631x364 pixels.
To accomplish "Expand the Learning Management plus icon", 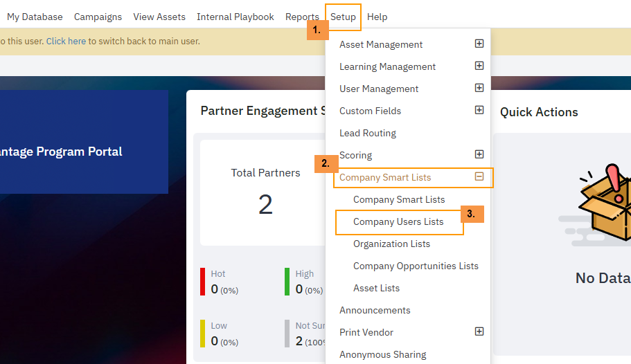I will (479, 66).
